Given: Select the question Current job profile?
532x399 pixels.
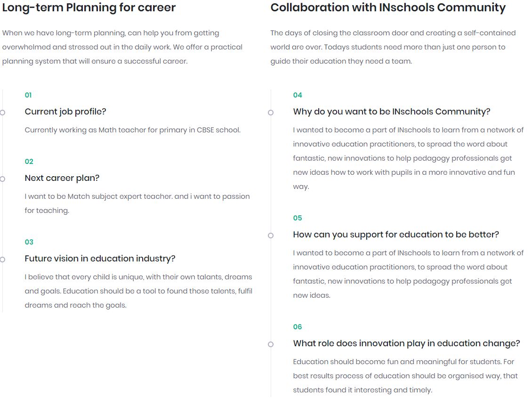Looking at the screenshot, I should pyautogui.click(x=65, y=112).
